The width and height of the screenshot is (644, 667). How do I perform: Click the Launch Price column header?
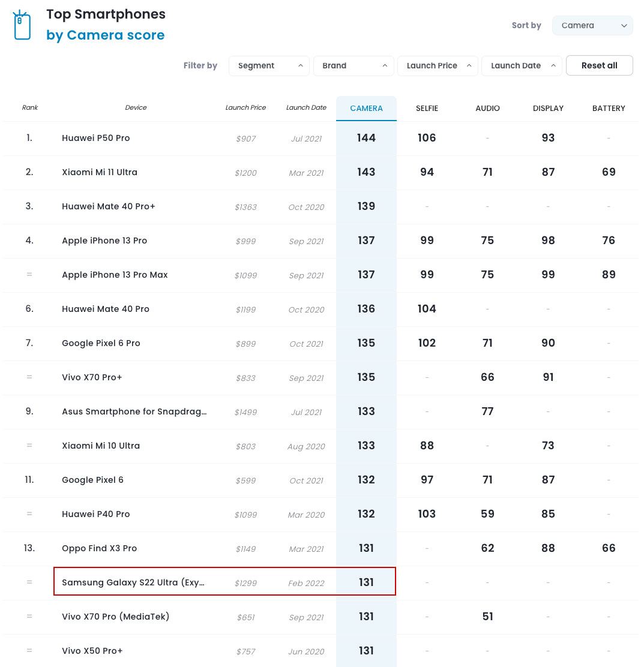click(245, 108)
